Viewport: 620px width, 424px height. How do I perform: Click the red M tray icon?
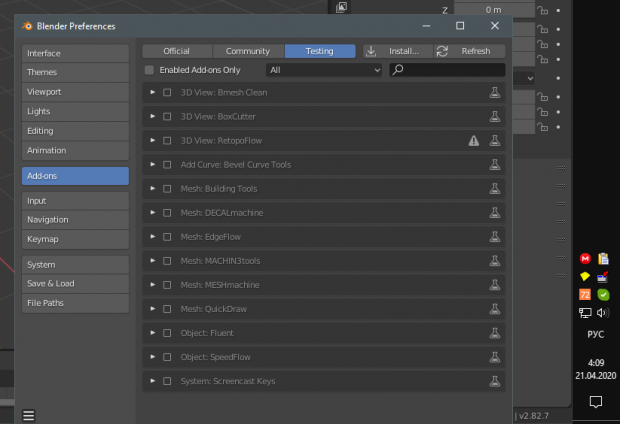tap(585, 259)
